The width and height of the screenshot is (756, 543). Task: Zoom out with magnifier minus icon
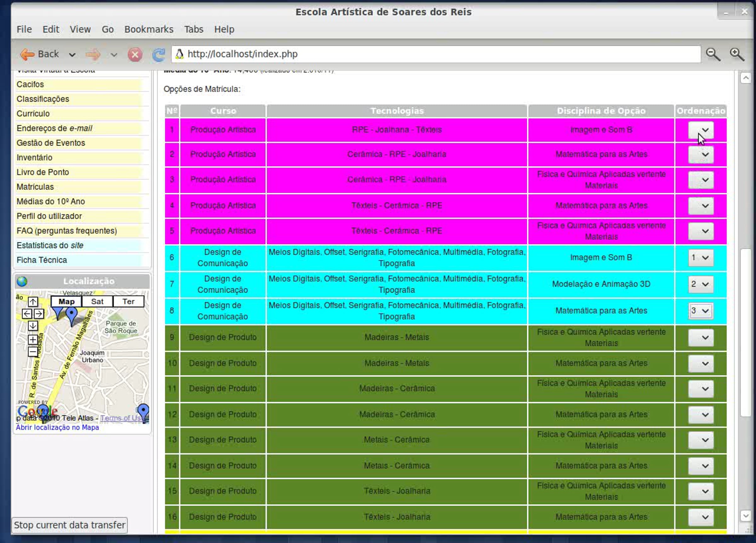(x=713, y=54)
